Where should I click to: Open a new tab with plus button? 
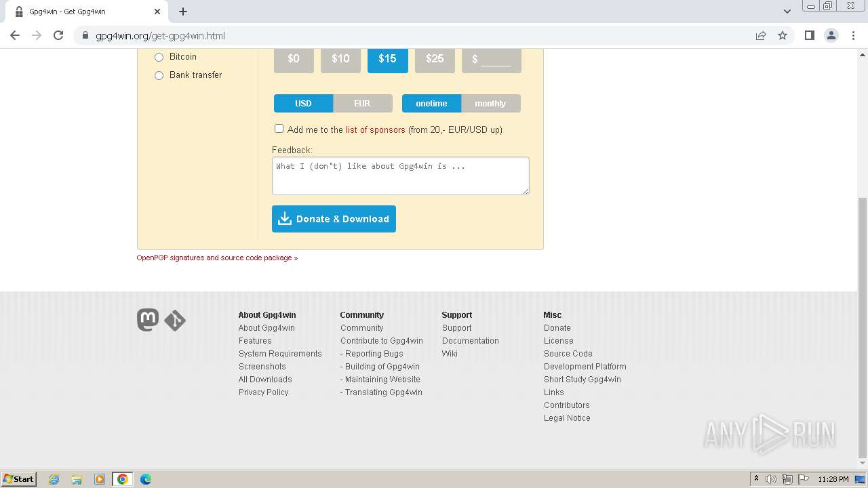(183, 12)
